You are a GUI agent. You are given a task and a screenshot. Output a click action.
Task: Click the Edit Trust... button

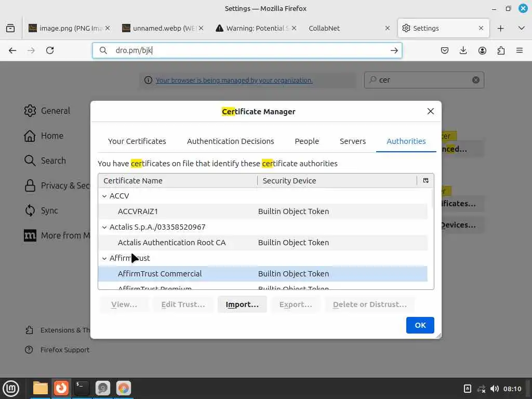point(183,304)
